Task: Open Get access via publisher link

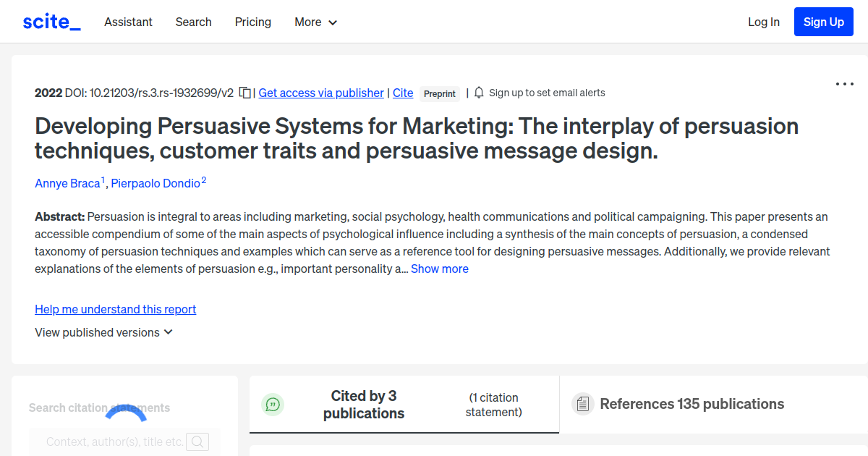Action: pos(320,93)
